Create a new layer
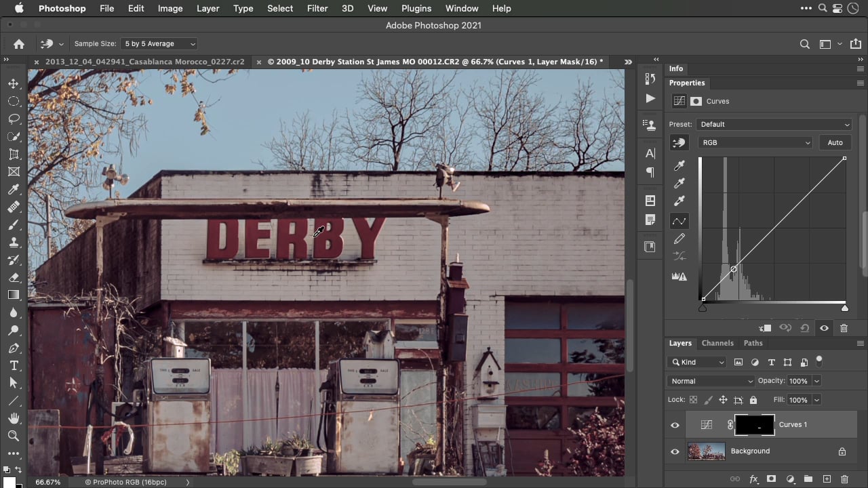This screenshot has width=868, height=488. click(x=826, y=479)
